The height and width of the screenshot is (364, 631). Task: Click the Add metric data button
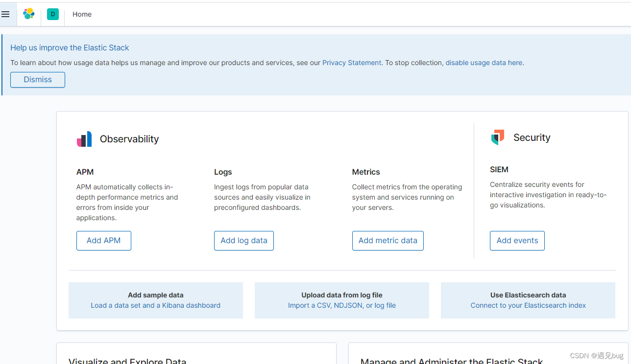tap(388, 240)
